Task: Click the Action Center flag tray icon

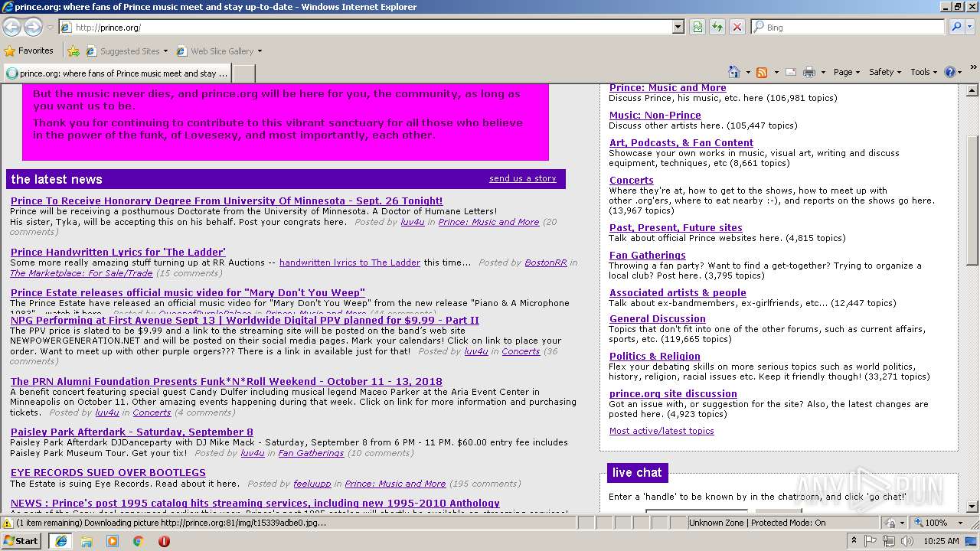Action: click(871, 541)
